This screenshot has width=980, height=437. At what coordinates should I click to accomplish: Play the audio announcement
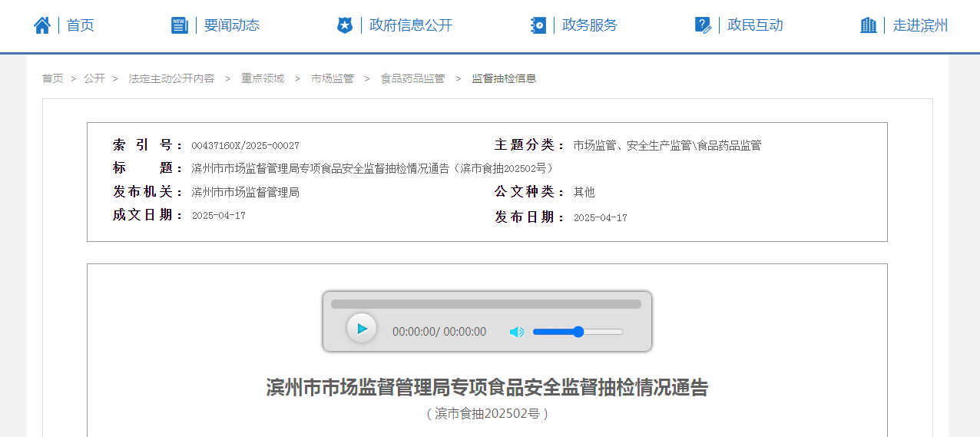362,329
